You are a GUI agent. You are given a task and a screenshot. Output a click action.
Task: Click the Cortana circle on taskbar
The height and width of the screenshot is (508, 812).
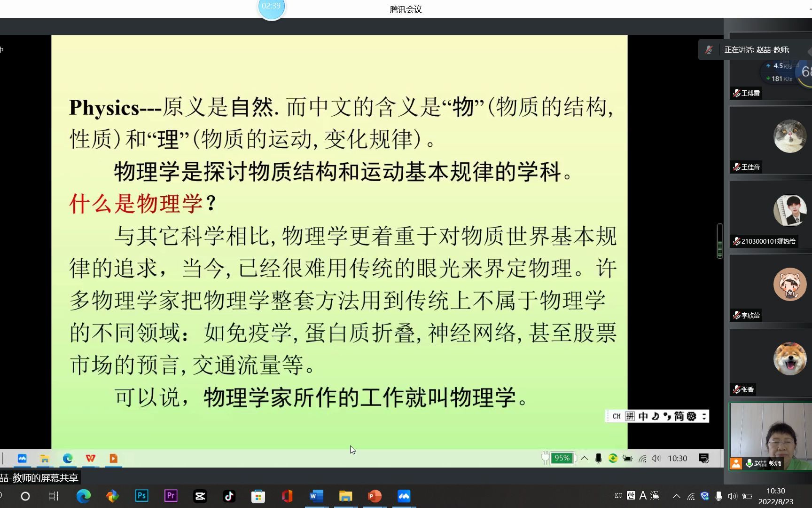[25, 496]
